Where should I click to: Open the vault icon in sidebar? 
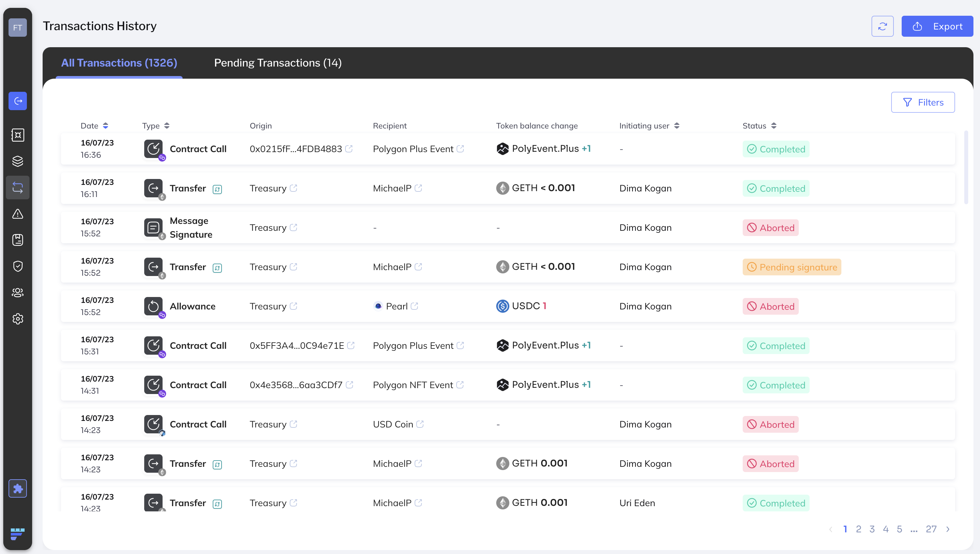(17, 135)
